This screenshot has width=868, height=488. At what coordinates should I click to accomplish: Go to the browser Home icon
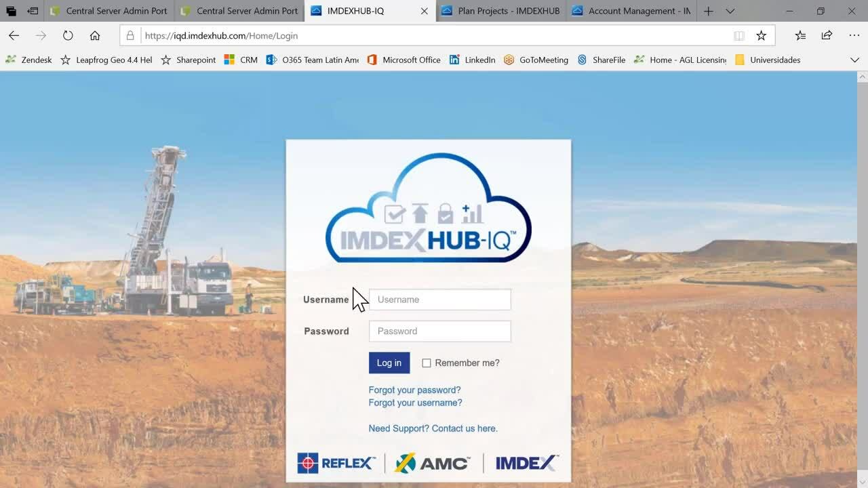click(x=95, y=35)
